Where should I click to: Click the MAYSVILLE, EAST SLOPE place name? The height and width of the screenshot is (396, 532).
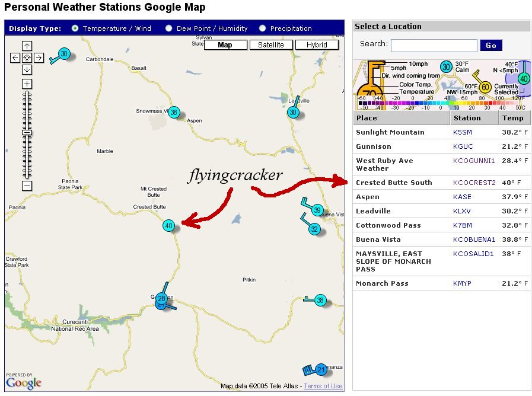point(394,261)
